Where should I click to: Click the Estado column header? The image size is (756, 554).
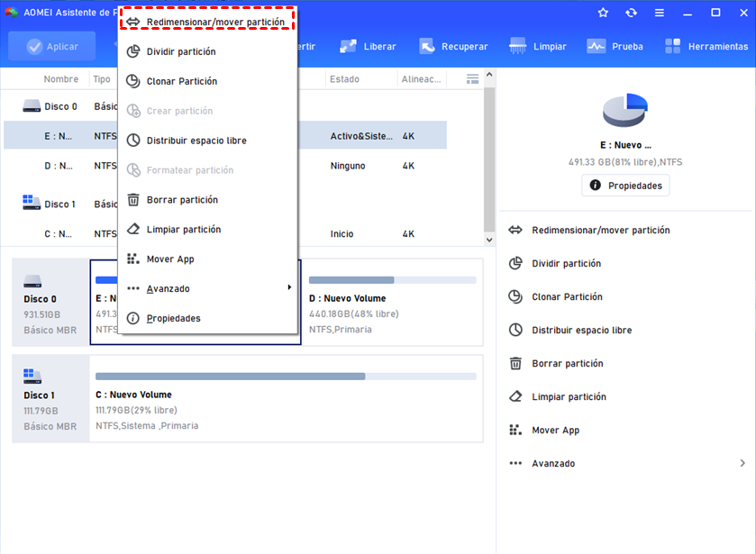(344, 79)
